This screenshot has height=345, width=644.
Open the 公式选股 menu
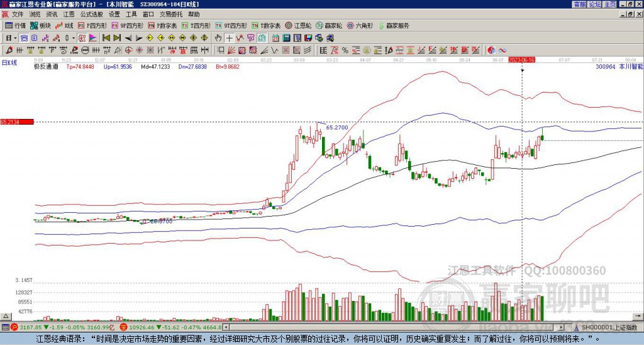[92, 14]
